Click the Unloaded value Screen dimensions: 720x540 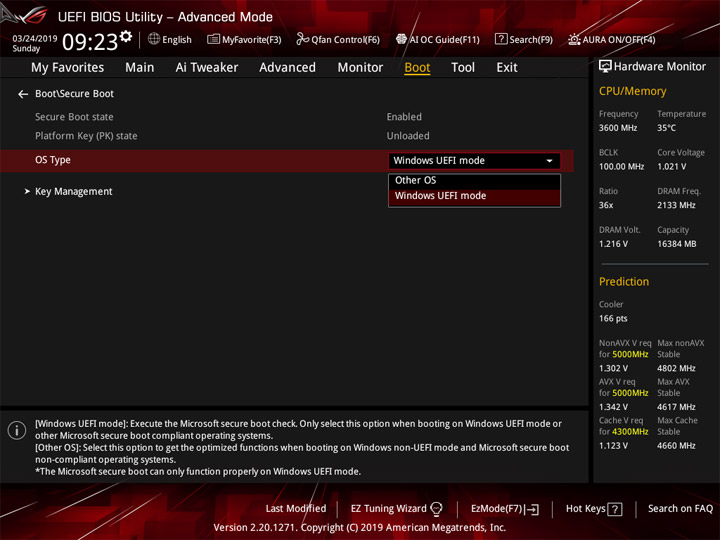tap(408, 136)
